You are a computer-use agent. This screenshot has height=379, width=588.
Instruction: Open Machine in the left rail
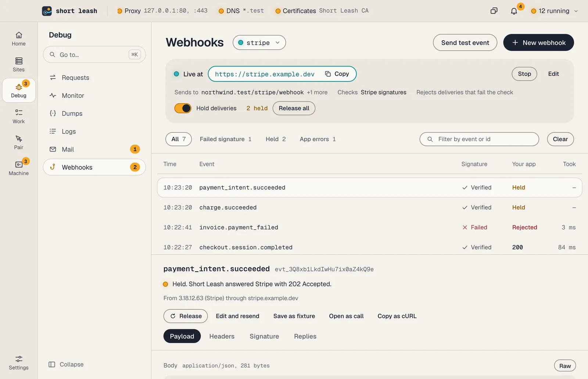tap(19, 168)
